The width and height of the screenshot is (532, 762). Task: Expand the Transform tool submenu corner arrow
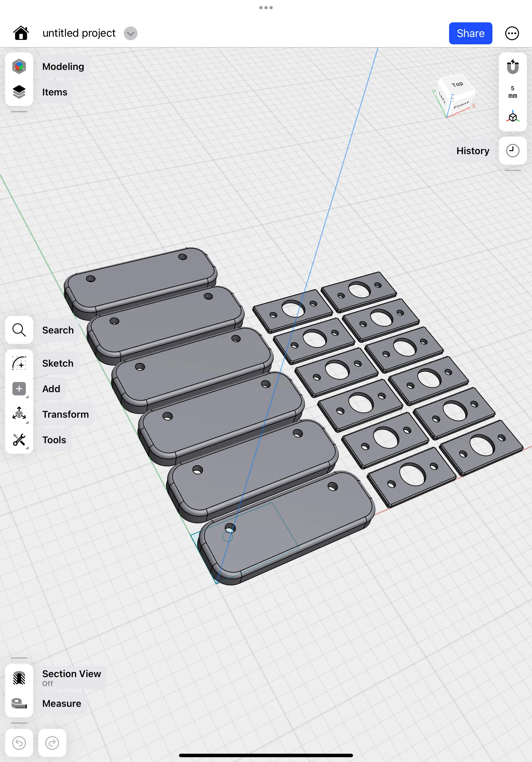tap(28, 422)
